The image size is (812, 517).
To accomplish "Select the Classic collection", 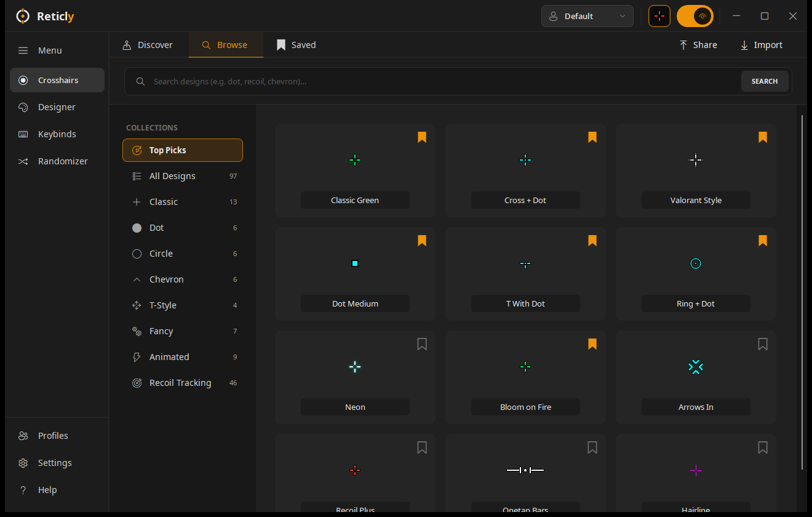I will 183,202.
